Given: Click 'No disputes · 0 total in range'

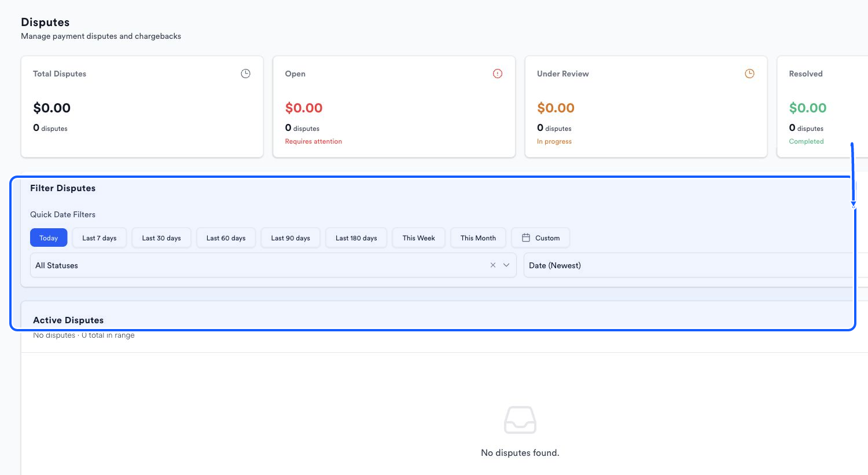Looking at the screenshot, I should (x=84, y=335).
